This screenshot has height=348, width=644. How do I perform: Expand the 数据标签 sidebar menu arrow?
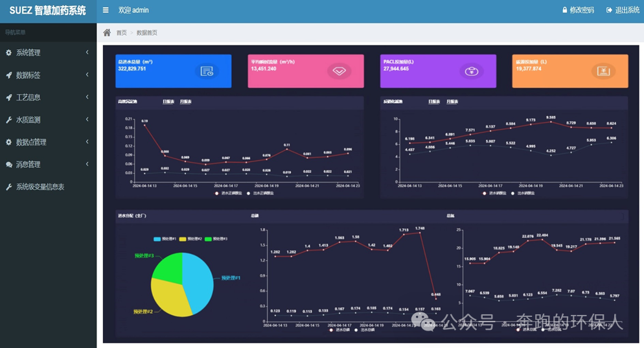[87, 75]
